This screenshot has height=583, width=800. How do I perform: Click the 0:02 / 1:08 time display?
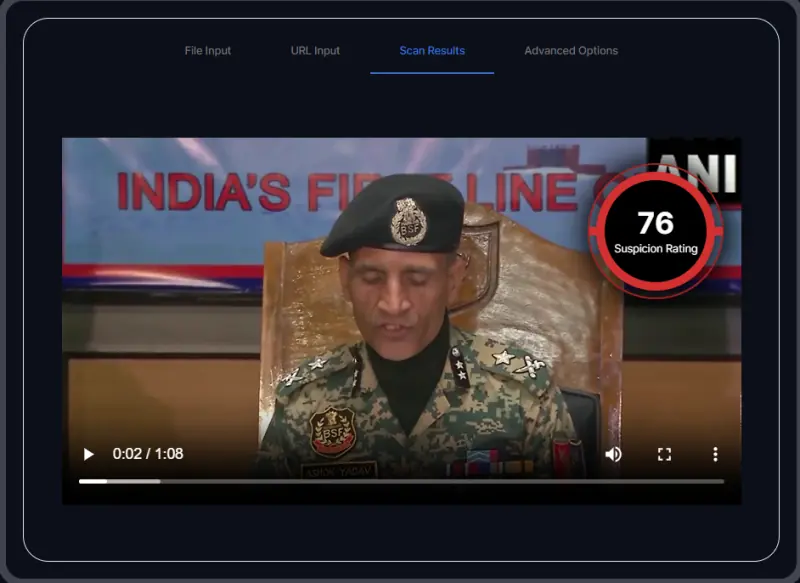(x=148, y=454)
